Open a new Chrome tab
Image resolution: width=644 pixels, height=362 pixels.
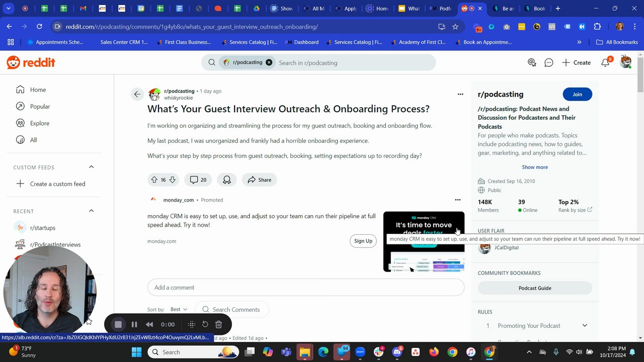click(557, 9)
